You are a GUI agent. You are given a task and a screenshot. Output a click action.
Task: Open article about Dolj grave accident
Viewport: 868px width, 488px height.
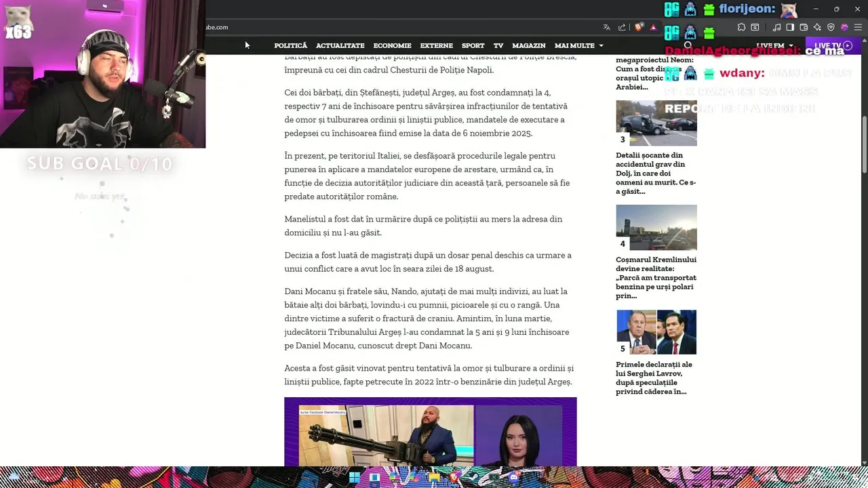click(656, 173)
